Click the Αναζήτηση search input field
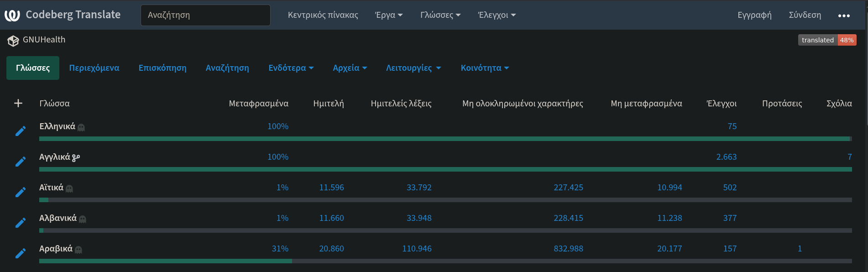 tap(205, 15)
